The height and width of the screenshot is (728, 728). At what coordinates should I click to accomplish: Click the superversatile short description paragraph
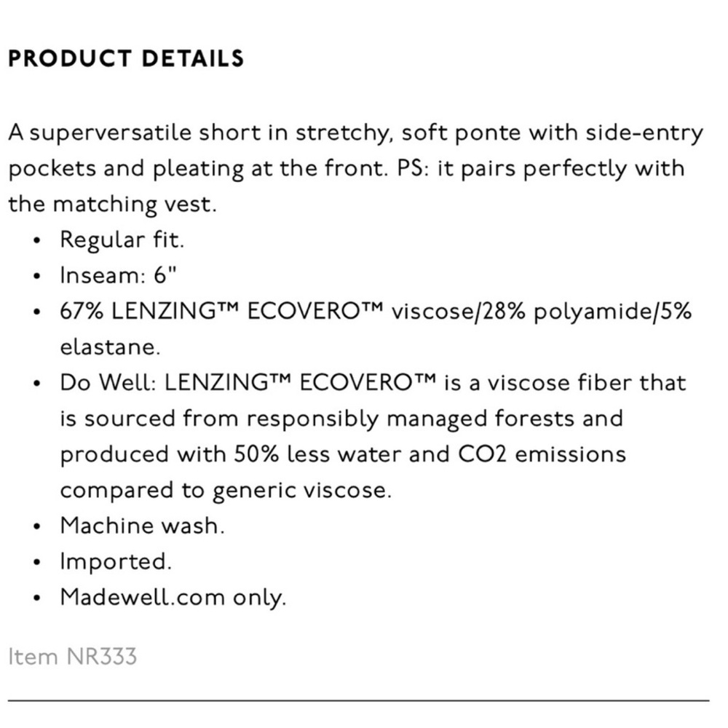click(356, 169)
